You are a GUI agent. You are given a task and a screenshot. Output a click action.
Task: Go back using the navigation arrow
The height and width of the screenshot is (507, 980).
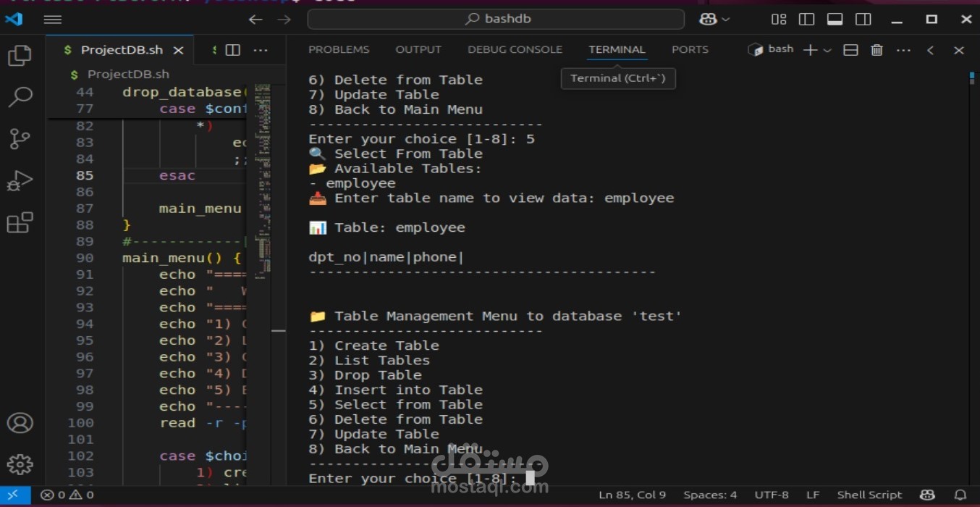255,20
